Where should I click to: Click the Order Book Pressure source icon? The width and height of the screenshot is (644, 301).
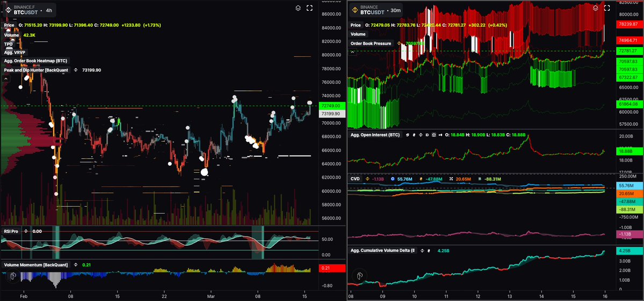tap(399, 43)
